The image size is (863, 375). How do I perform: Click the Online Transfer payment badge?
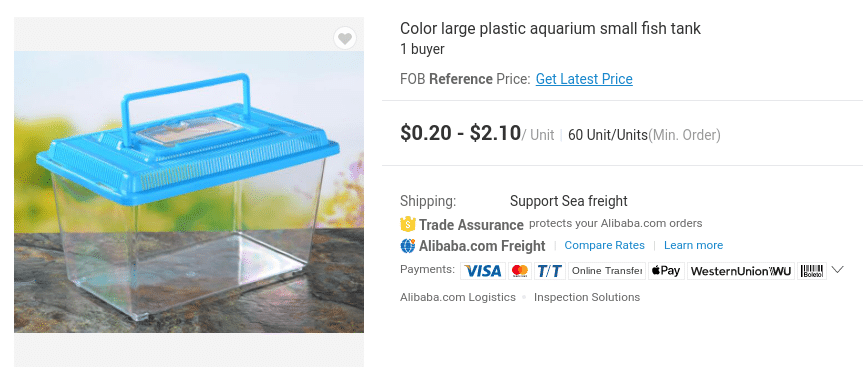[x=607, y=271]
